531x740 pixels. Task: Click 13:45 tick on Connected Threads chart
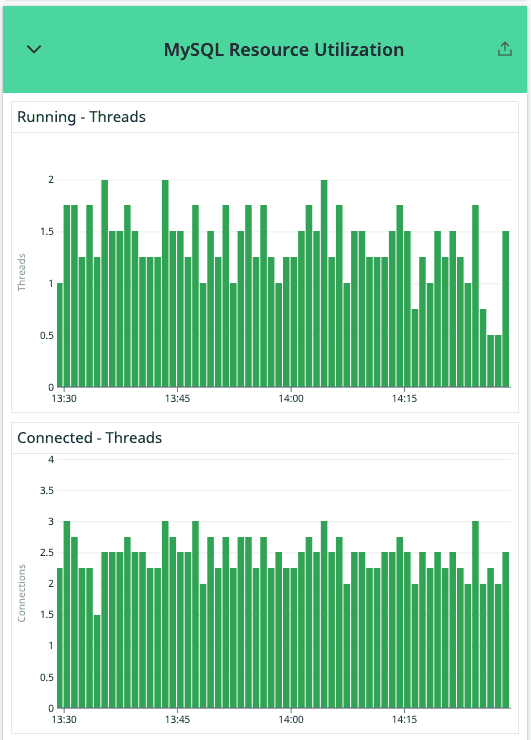(177, 719)
